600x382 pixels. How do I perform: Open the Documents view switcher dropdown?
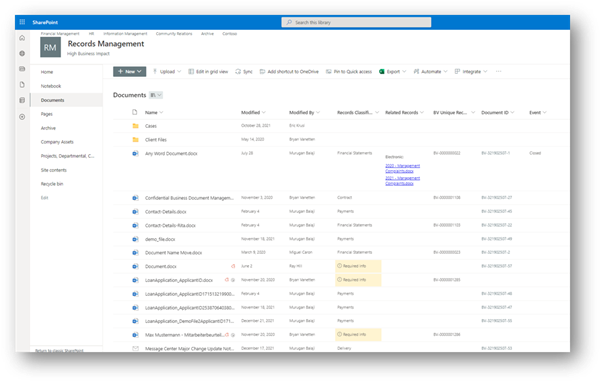pyautogui.click(x=156, y=95)
